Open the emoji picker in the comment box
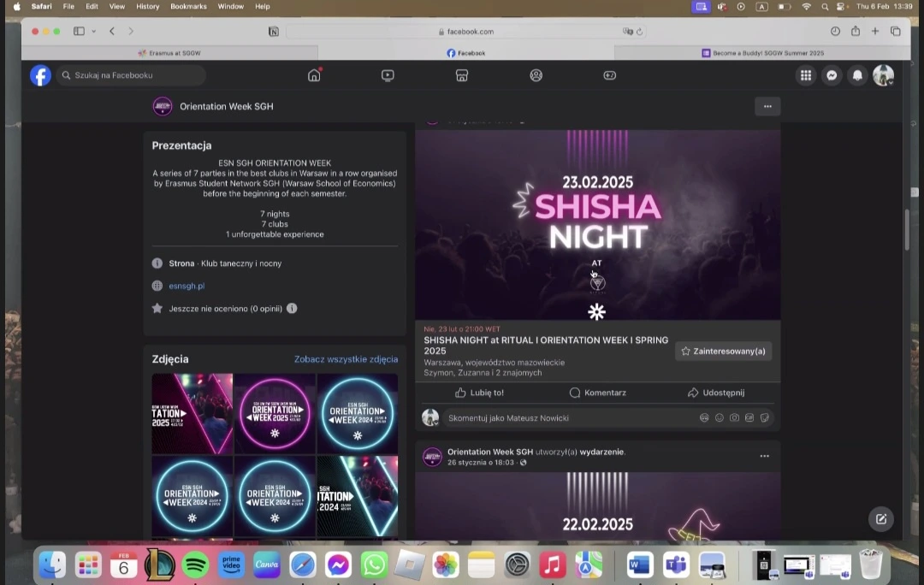 click(x=719, y=417)
